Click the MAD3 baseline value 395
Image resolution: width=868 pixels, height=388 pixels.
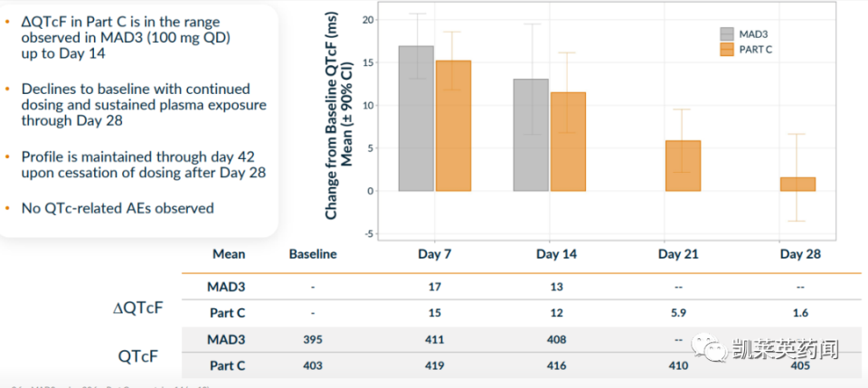pyautogui.click(x=312, y=339)
